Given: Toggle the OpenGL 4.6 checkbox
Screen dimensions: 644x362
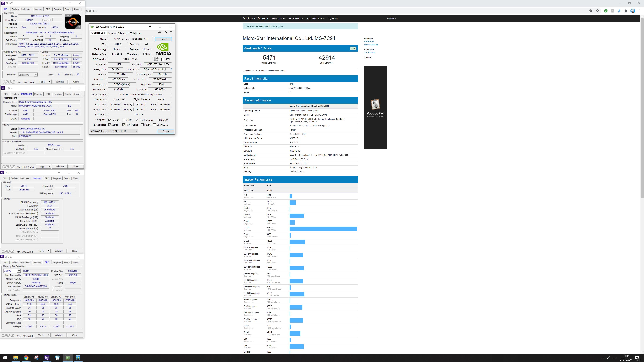Looking at the screenshot, I should 154,125.
